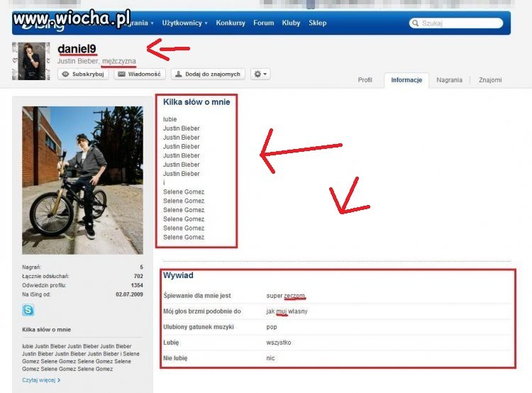This screenshot has height=393, width=532.
Task: Go to the Forum page
Action: point(263,23)
